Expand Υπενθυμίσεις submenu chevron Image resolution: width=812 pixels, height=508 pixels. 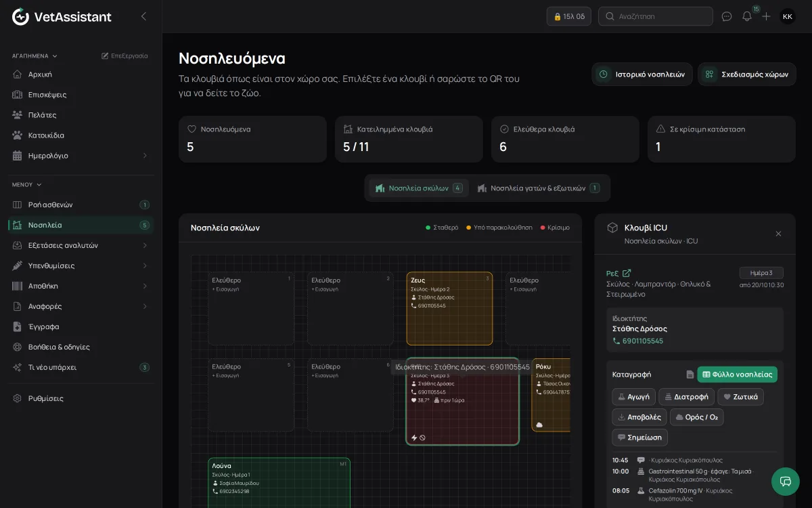pos(144,266)
